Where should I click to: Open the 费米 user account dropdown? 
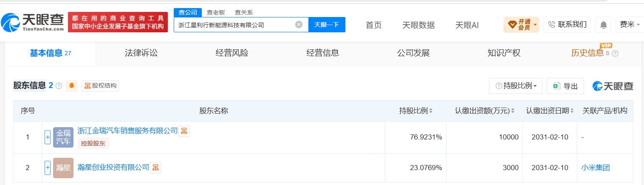[x=630, y=25]
